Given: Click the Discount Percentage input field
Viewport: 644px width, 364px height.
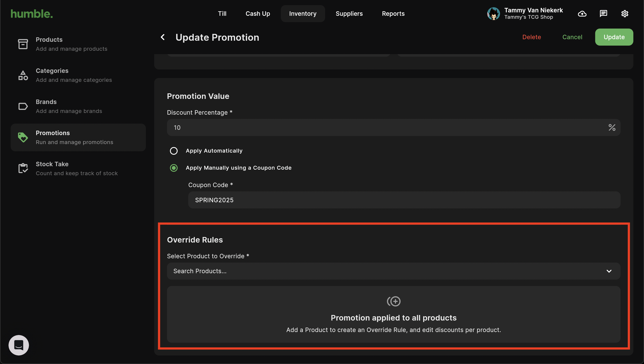Looking at the screenshot, I should click(x=394, y=127).
